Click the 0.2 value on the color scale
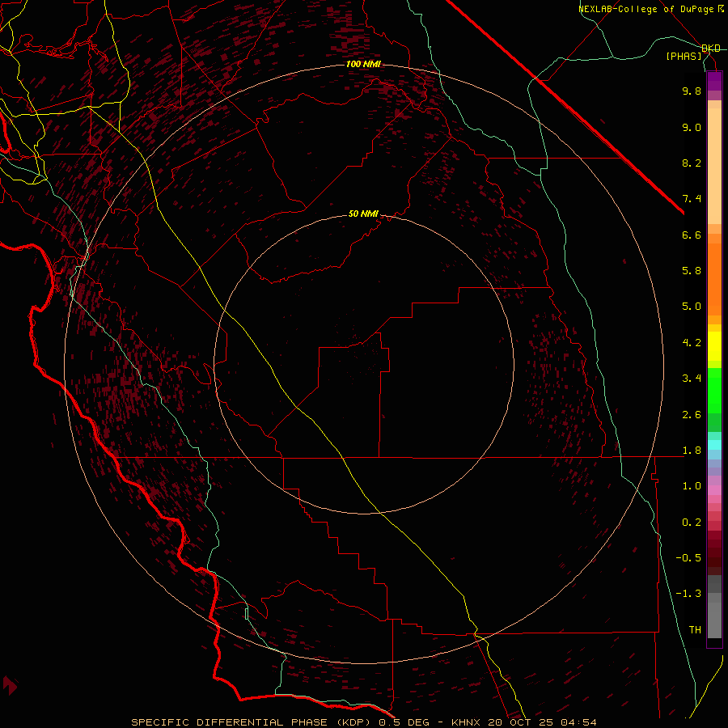728x728 pixels. (x=692, y=523)
